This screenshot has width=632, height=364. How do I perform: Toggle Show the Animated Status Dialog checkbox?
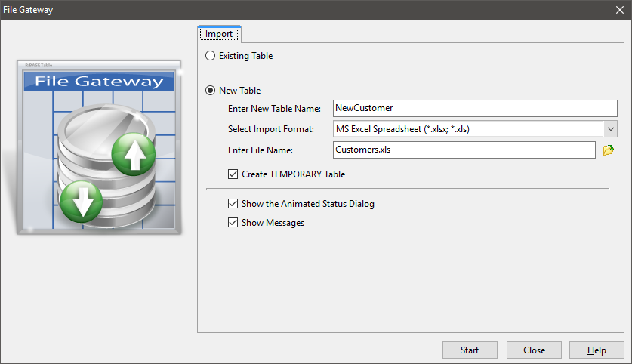(233, 204)
